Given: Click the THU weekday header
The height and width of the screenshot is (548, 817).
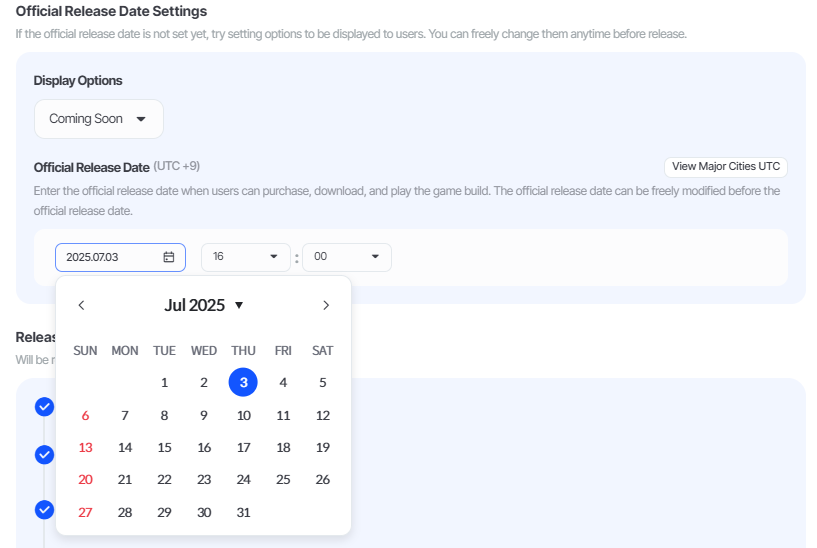Looking at the screenshot, I should [243, 351].
